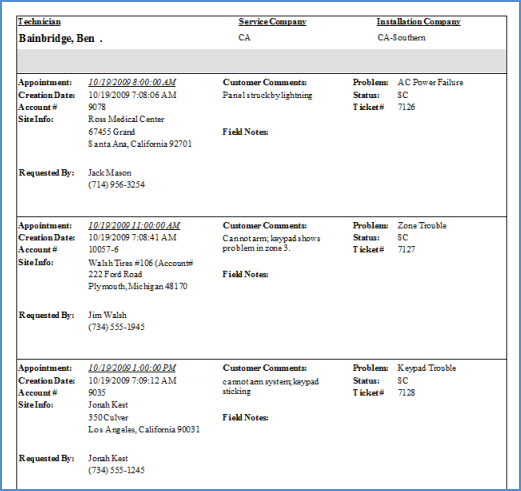The width and height of the screenshot is (521, 491).
Task: Click Ross Medical Center site name
Action: coord(126,119)
